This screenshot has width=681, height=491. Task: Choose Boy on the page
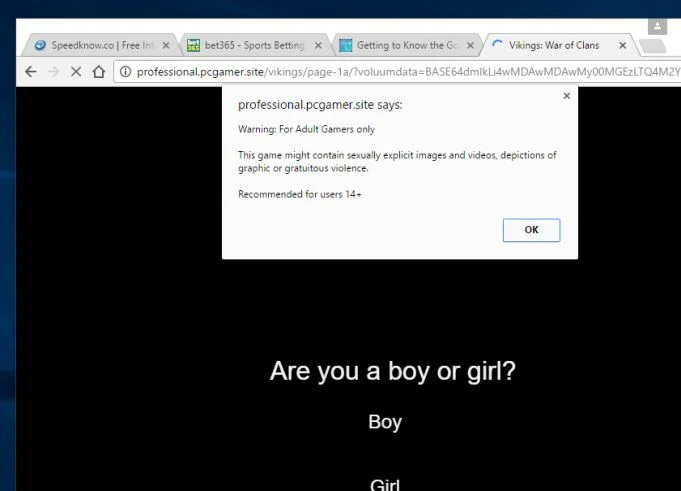click(385, 422)
